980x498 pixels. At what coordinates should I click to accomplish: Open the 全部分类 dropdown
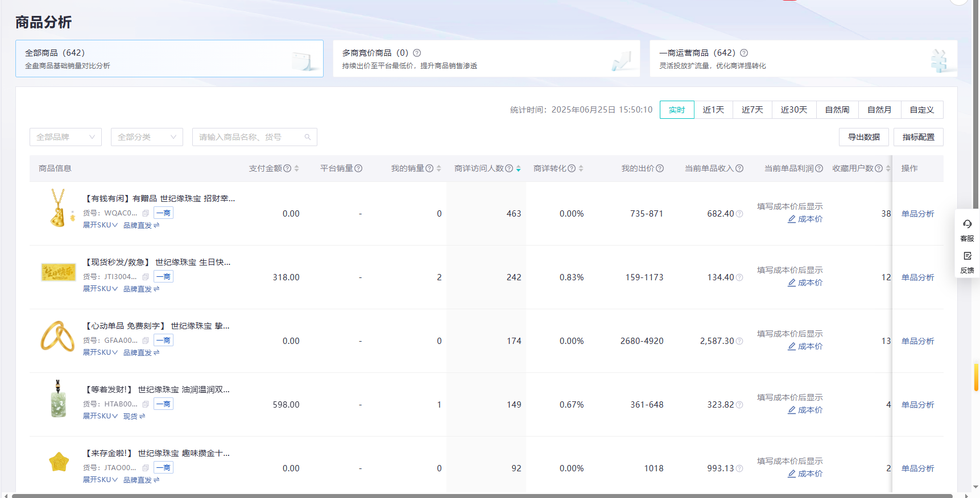(x=147, y=137)
